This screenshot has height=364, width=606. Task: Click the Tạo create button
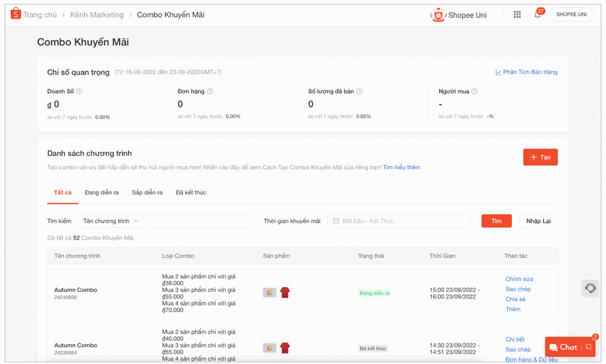tap(540, 157)
